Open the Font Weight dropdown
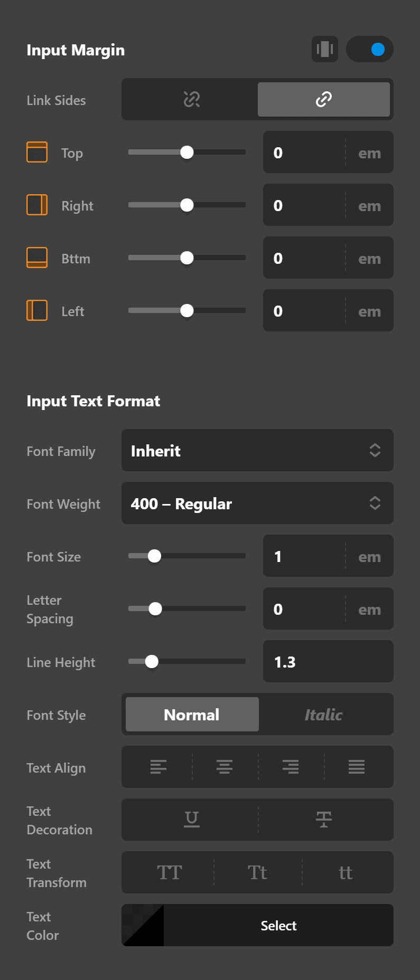The height and width of the screenshot is (980, 420). pyautogui.click(x=257, y=503)
